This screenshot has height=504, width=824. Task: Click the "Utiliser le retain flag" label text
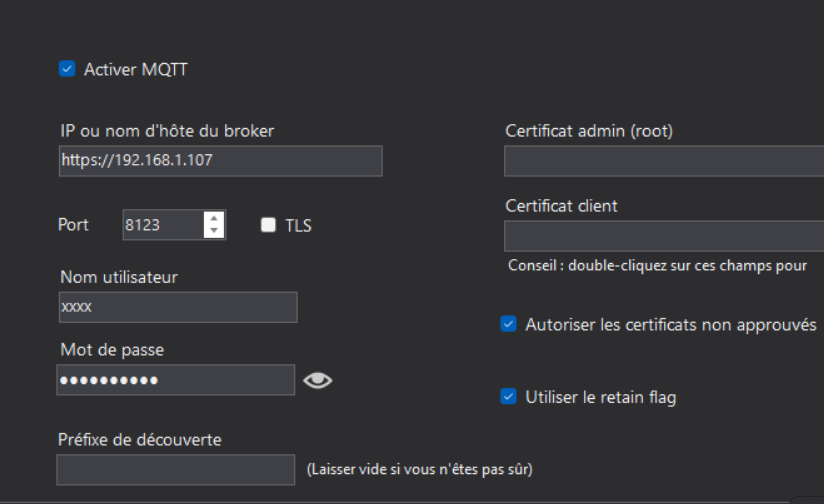point(601,397)
